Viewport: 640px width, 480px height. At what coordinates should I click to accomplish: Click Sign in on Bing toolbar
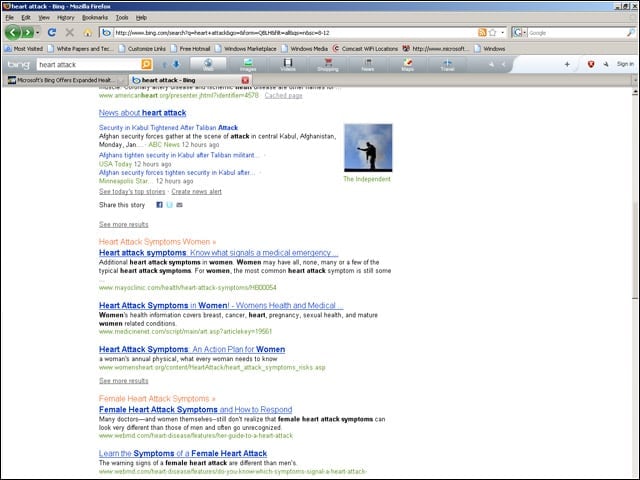tap(625, 64)
